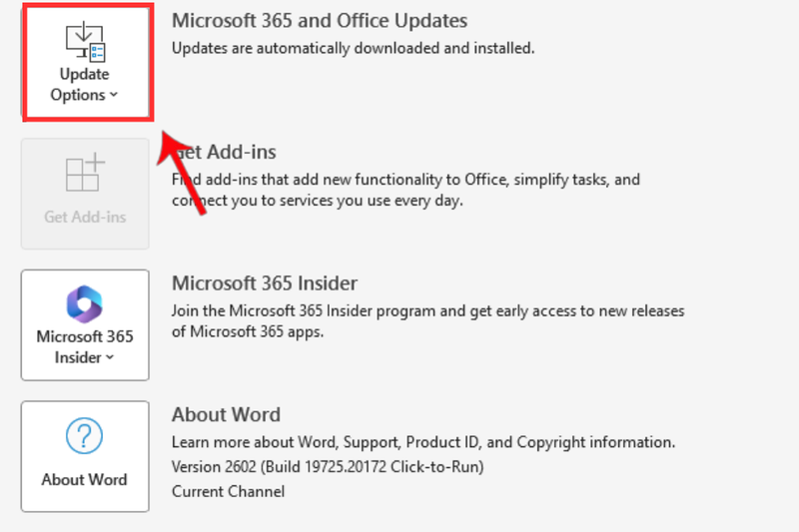
Task: Select the 'Microsoft 365 and Office Updates' heading
Action: point(320,21)
